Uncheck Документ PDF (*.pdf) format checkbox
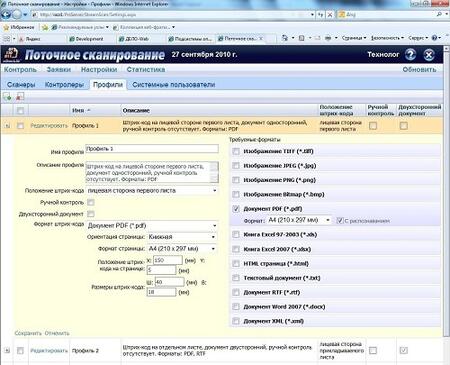Screen dimensions: 450x365 point(236,209)
